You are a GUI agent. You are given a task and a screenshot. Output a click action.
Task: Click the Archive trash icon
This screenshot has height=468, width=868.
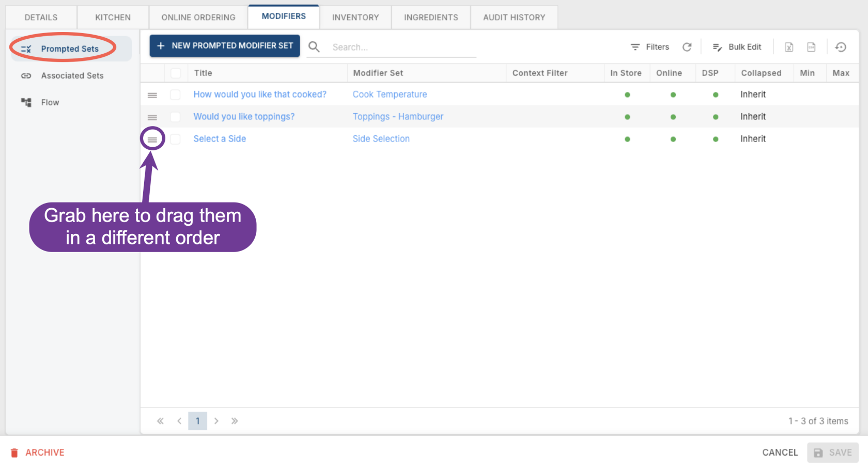(x=14, y=453)
